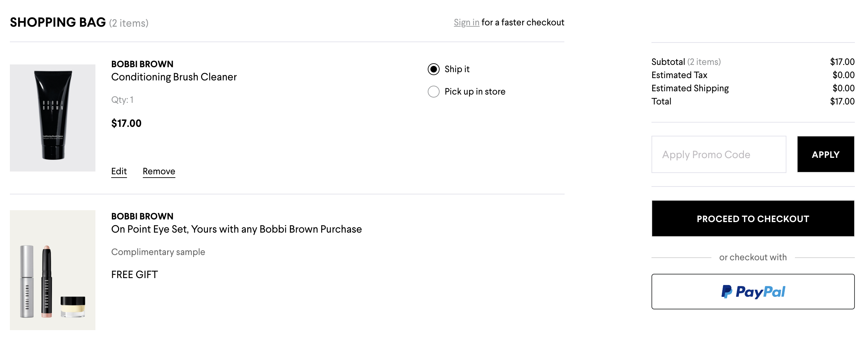Open the On Point Eye Set title
Image resolution: width=868 pixels, height=342 pixels.
point(236,229)
